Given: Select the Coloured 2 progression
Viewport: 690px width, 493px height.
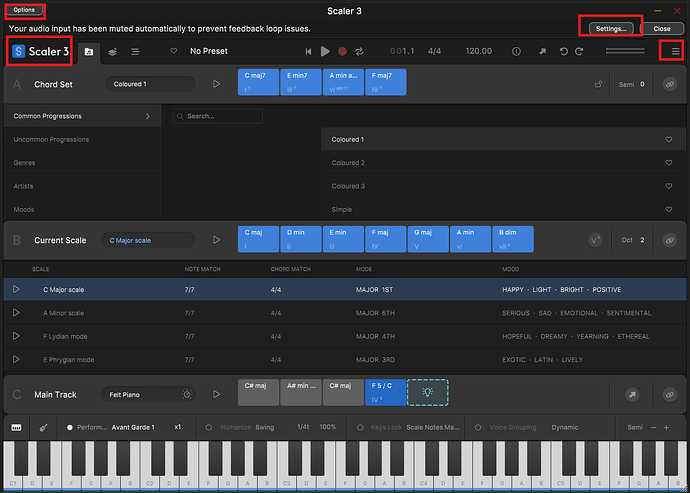Looking at the screenshot, I should (x=503, y=163).
